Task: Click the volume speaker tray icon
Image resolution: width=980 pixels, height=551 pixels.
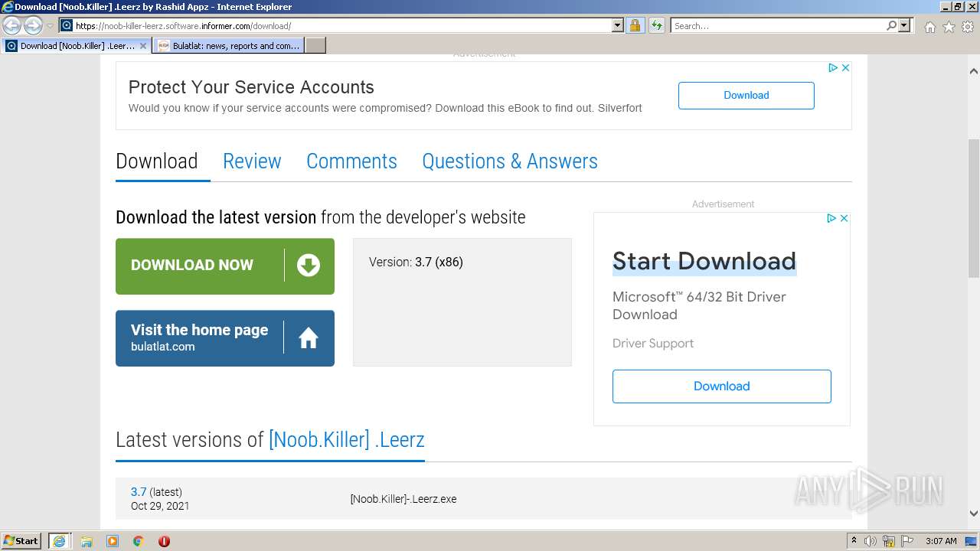Action: pos(871,541)
